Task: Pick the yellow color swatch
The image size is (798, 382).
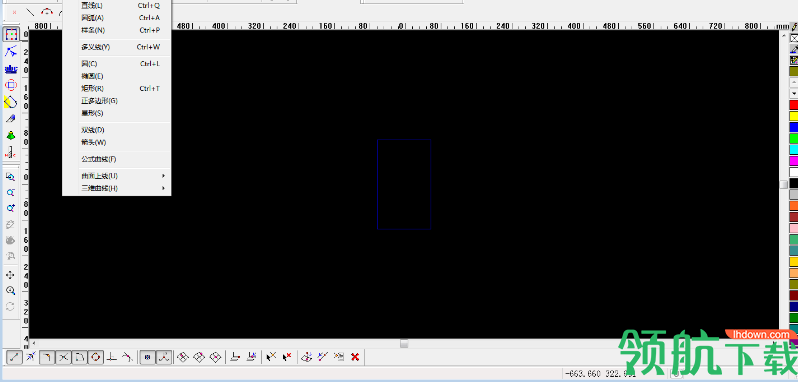Action: point(793,116)
